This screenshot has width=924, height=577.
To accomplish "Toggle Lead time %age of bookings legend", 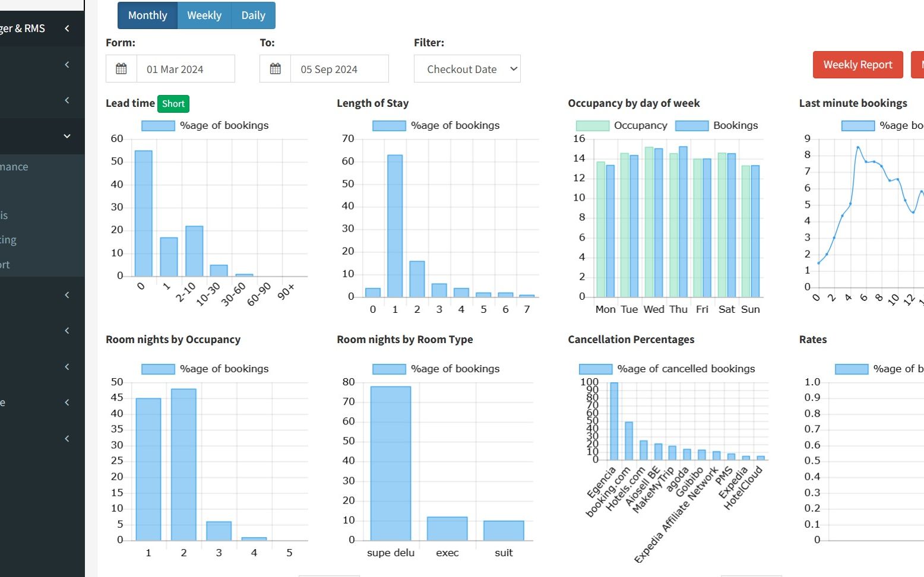I will 205,125.
